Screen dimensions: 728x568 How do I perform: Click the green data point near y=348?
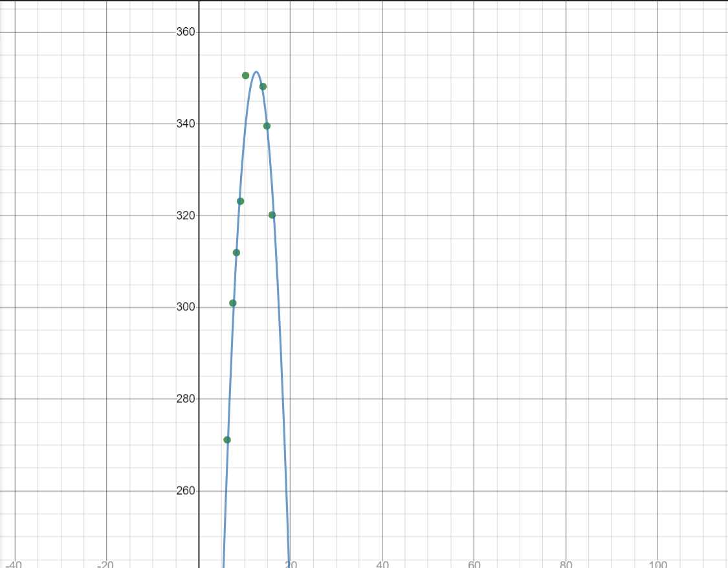pyautogui.click(x=263, y=87)
